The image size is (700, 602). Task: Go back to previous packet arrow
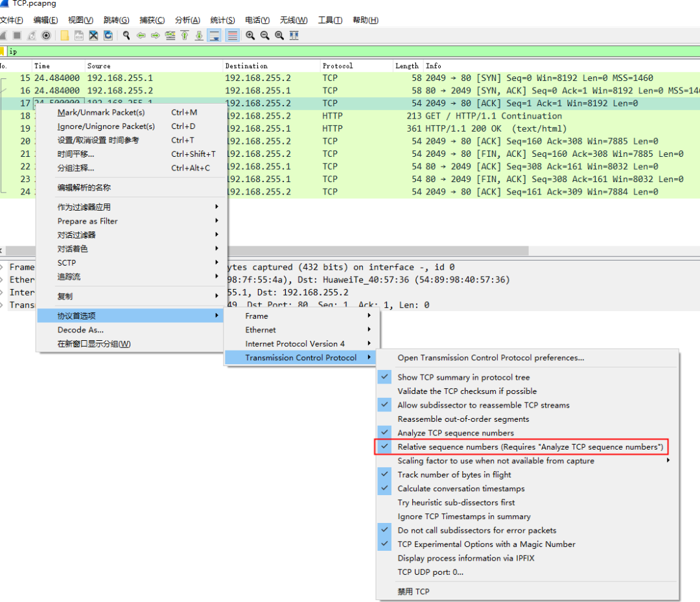[141, 35]
